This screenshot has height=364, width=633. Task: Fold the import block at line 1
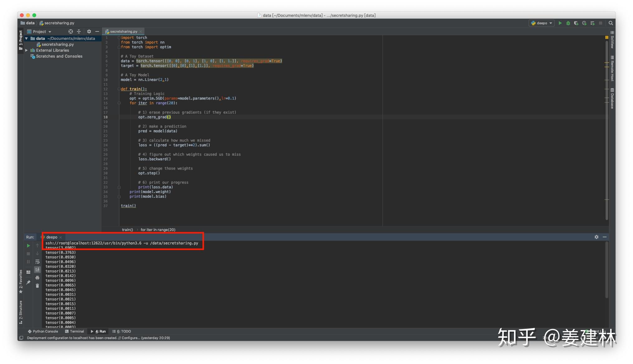119,38
